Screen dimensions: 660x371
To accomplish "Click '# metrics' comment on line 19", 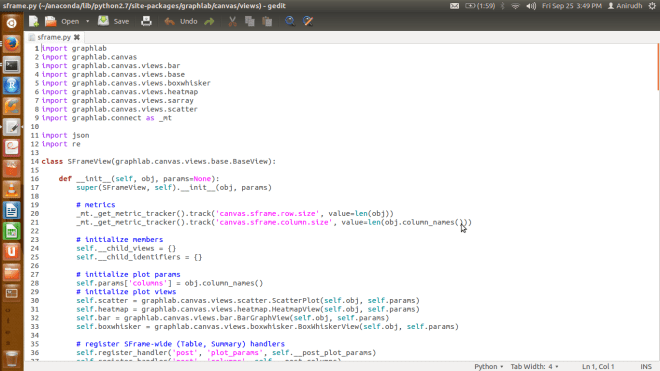I will pos(96,205).
